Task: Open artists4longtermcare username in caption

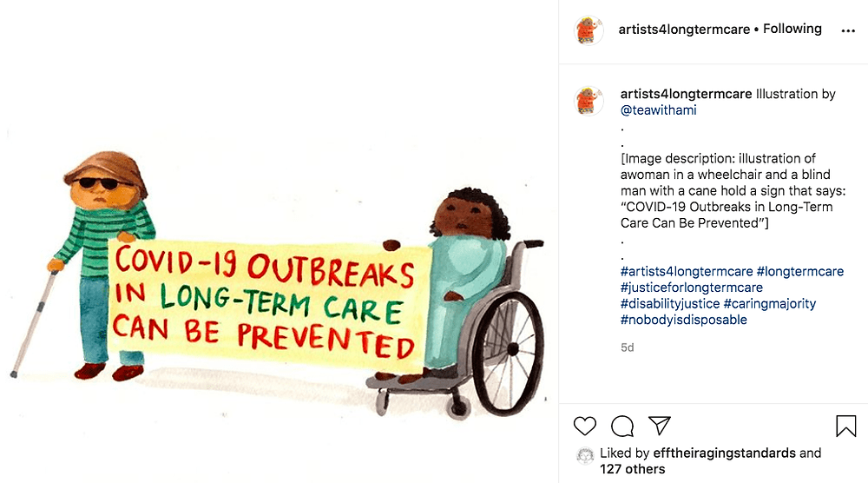Action: (x=686, y=94)
